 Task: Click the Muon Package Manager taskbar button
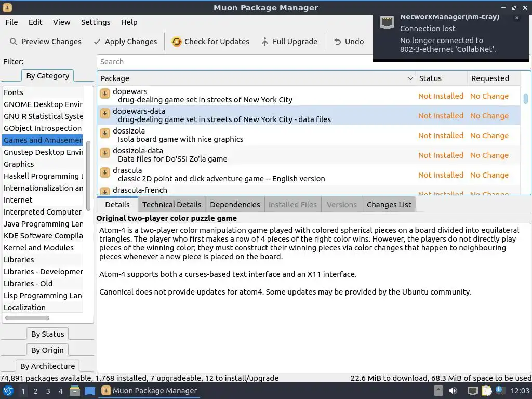pos(149,391)
